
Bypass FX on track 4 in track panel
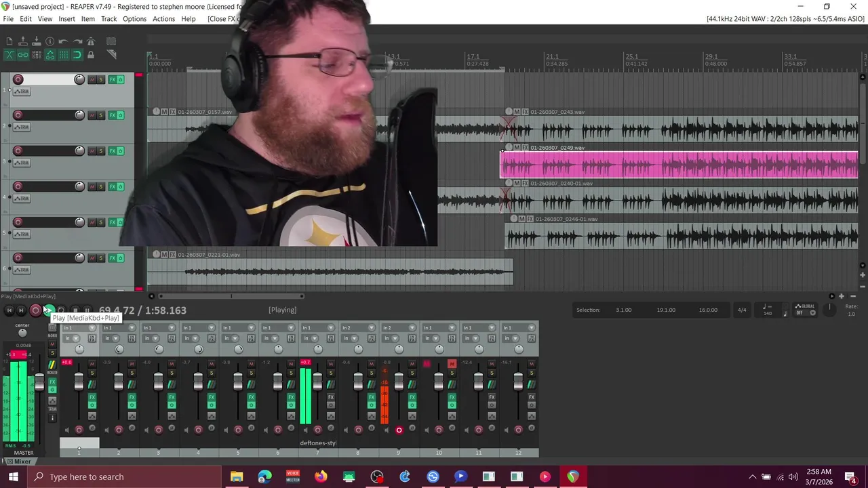(x=121, y=186)
